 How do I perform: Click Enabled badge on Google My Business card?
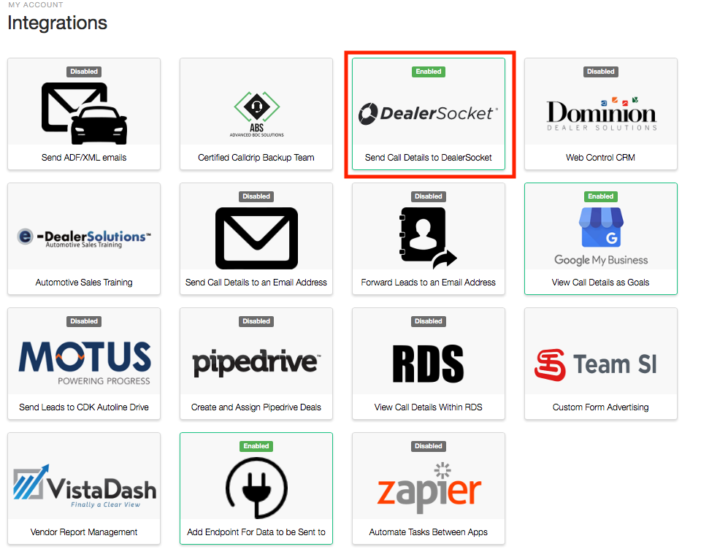(x=600, y=196)
